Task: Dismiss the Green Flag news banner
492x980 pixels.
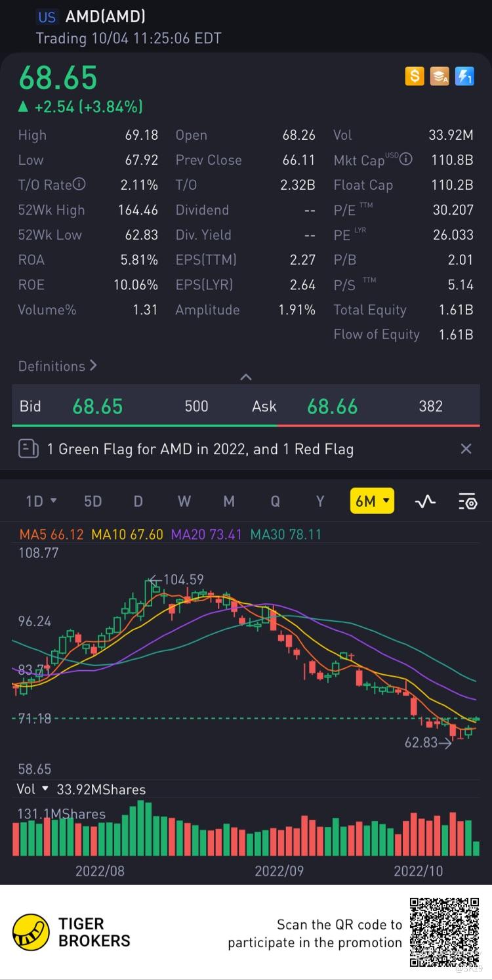Action: [x=466, y=449]
